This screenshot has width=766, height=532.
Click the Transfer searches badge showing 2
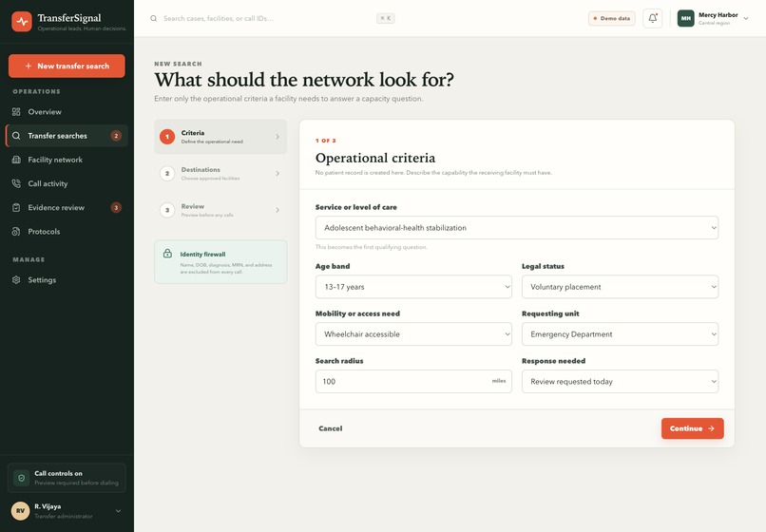click(116, 136)
